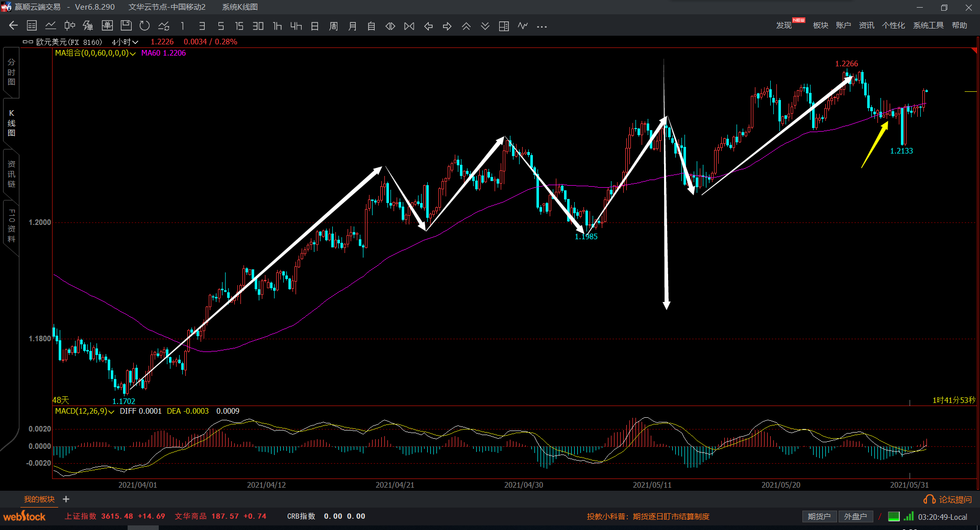
Task: Compress the candles horizontally icon
Action: click(x=409, y=26)
